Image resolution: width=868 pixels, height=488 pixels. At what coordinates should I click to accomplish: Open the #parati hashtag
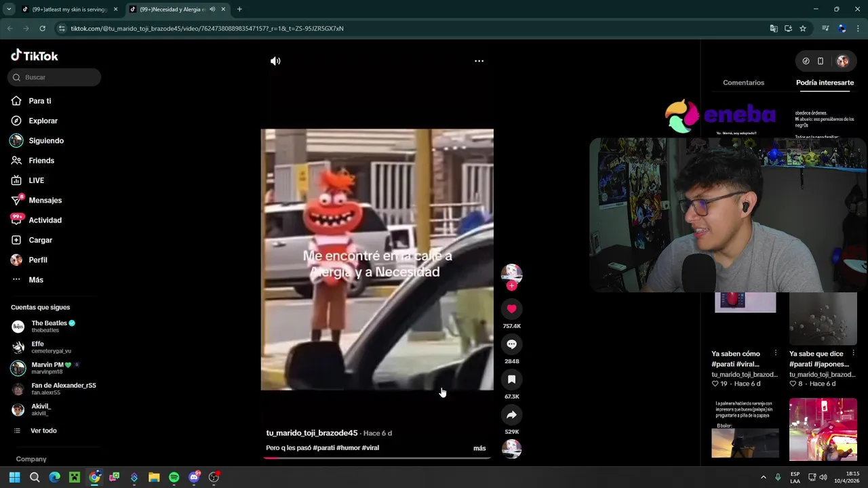323,448
